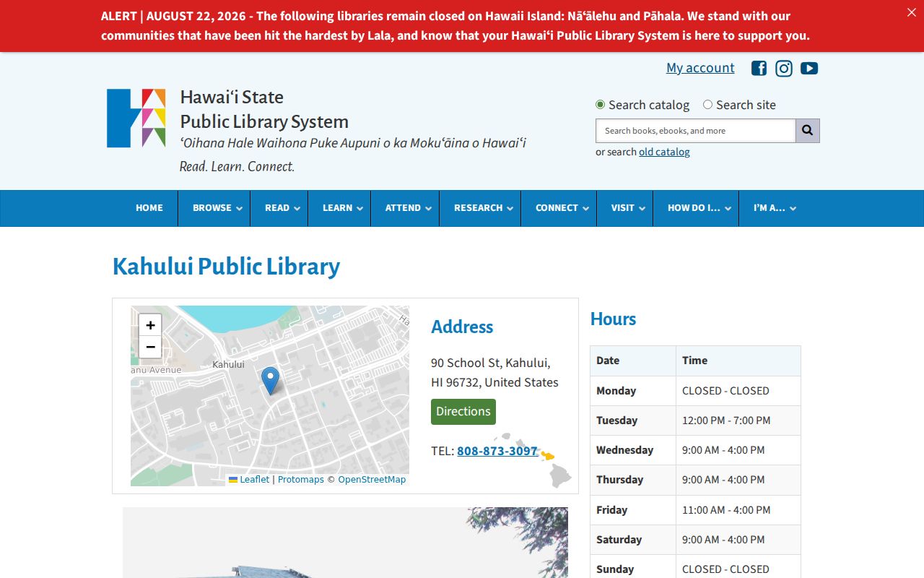The height and width of the screenshot is (578, 924).
Task: Open the My account link
Action: pyautogui.click(x=700, y=68)
